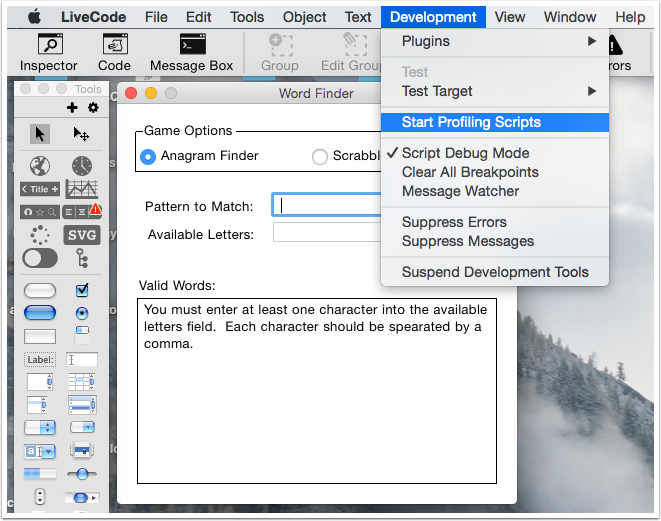Choose the scrollbar control in Tools palette
Image resolution: width=661 pixels, height=521 pixels.
coord(82,497)
